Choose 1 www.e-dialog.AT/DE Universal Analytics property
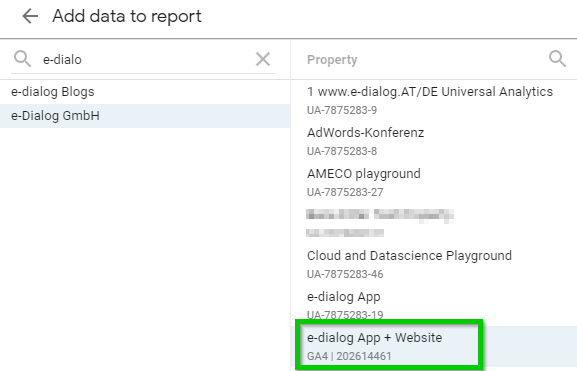 434,100
